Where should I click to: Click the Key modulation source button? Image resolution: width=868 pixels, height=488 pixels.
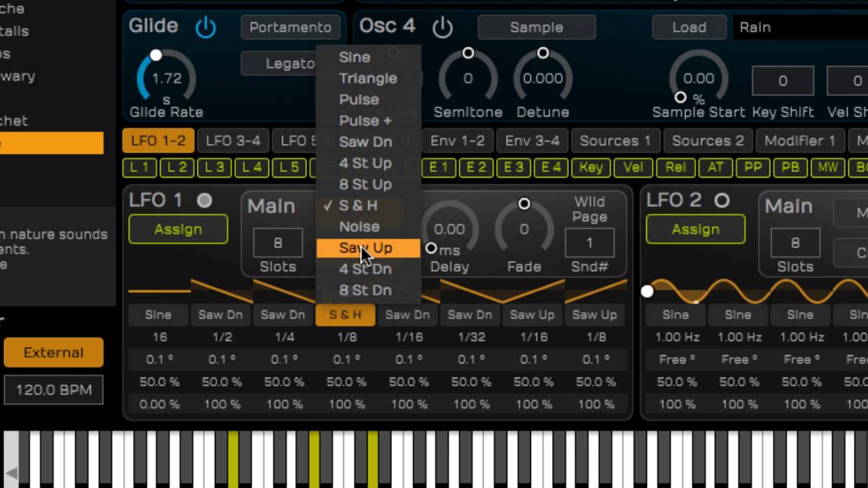(591, 167)
